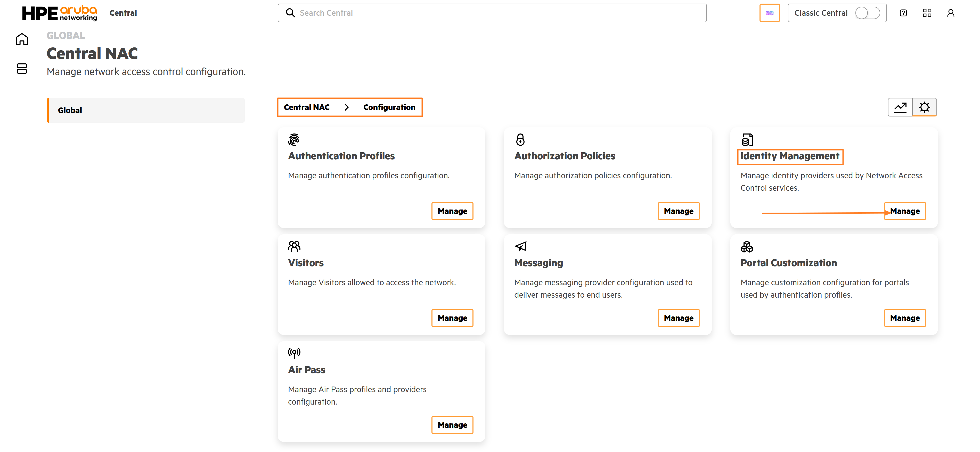Manage the Air Pass configuration
980x452 pixels.
tap(452, 425)
